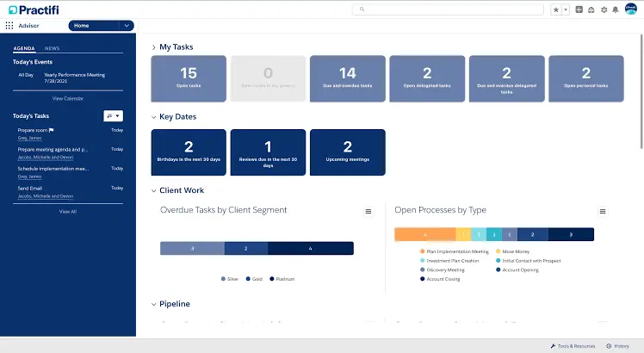Viewport: 644px width, 353px height.
Task: Open the History utility bar item
Action: (x=617, y=346)
